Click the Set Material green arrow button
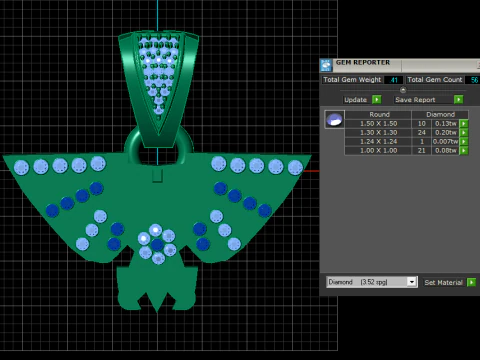The height and width of the screenshot is (360, 480). [471, 282]
